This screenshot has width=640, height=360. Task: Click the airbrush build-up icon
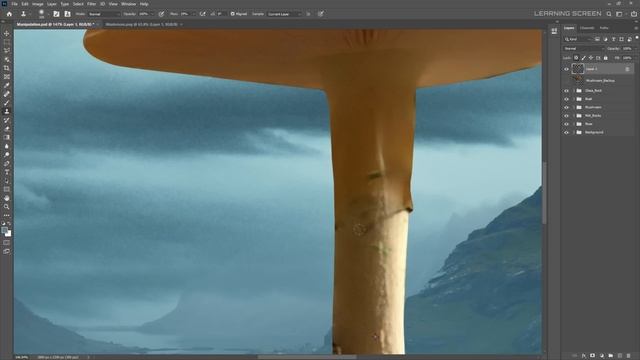203,14
